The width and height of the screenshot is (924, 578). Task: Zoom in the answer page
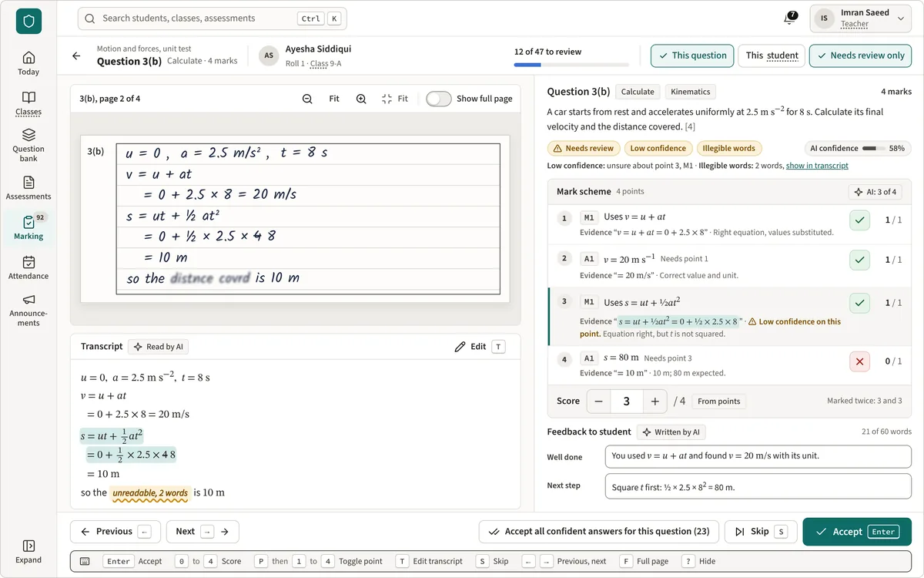point(361,99)
